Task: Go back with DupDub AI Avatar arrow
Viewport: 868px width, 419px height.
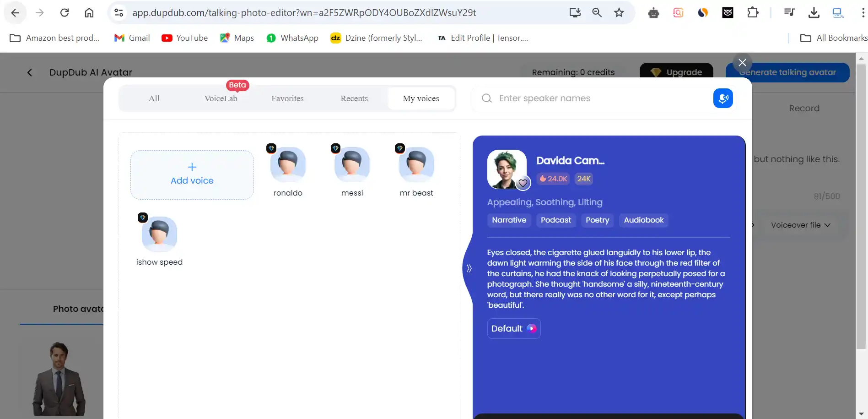Action: coord(30,72)
